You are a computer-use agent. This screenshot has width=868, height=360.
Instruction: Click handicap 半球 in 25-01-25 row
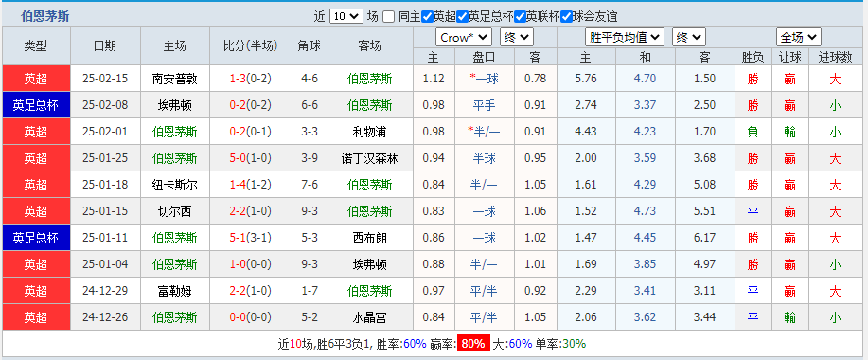coord(485,158)
